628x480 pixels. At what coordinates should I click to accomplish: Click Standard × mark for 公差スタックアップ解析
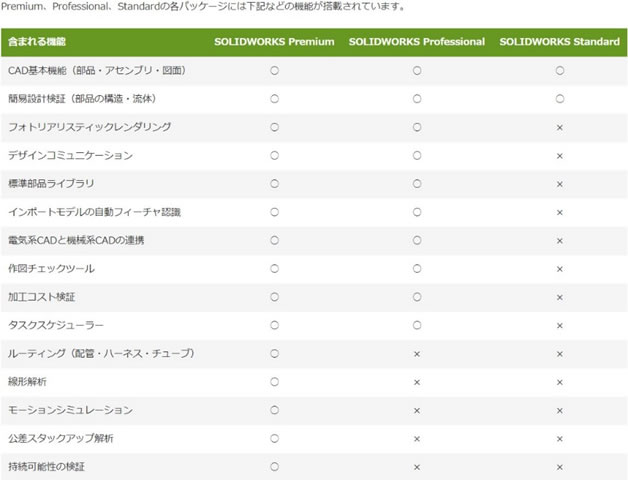tap(560, 439)
